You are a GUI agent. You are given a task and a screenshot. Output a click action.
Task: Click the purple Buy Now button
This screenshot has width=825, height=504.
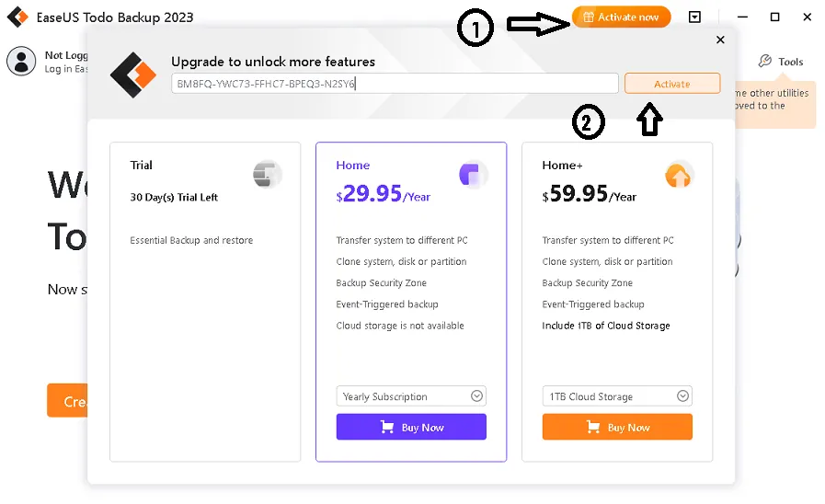coord(411,427)
